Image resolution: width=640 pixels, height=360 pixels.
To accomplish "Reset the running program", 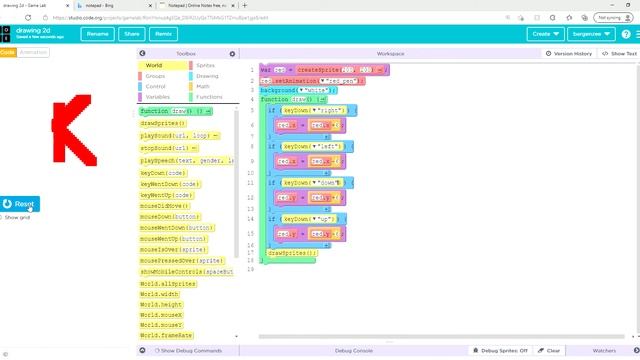I will (x=20, y=204).
